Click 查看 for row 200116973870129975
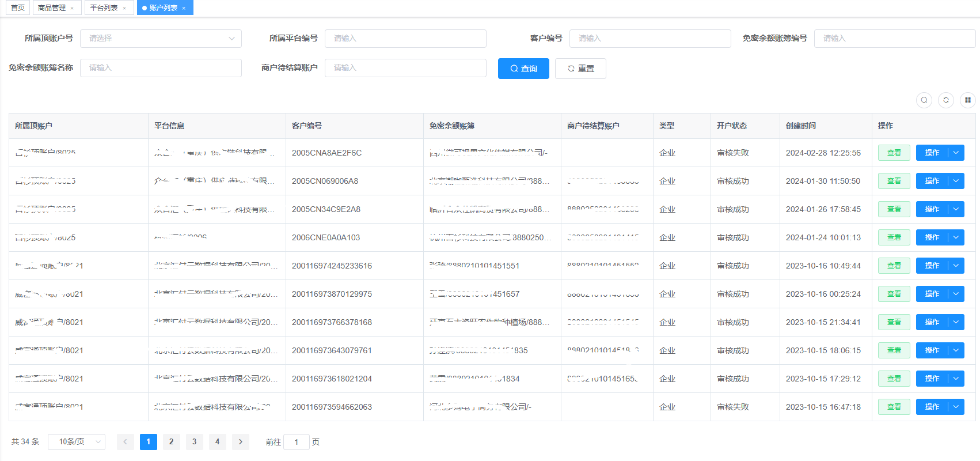The height and width of the screenshot is (461, 980). pos(894,294)
